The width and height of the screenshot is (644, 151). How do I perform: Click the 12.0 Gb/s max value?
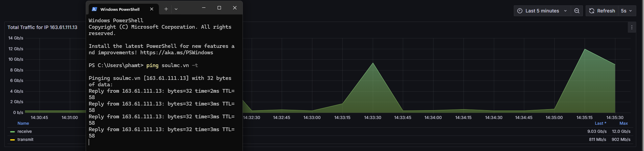pos(621,131)
